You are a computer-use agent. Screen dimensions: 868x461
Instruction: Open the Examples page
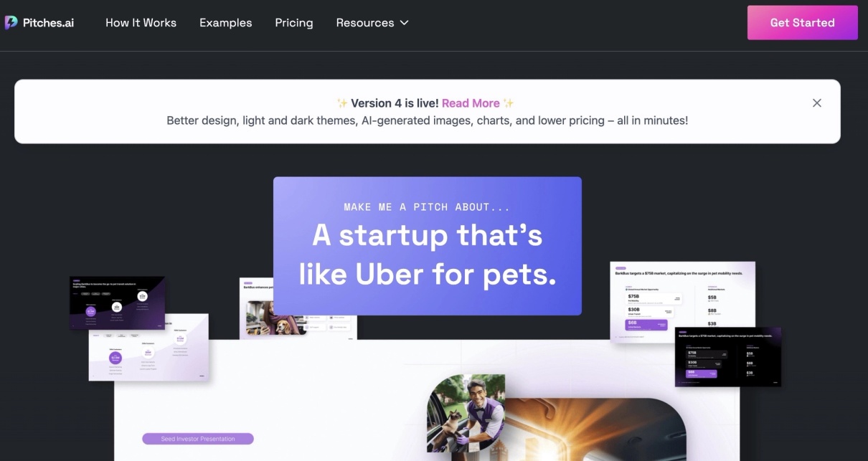[226, 23]
